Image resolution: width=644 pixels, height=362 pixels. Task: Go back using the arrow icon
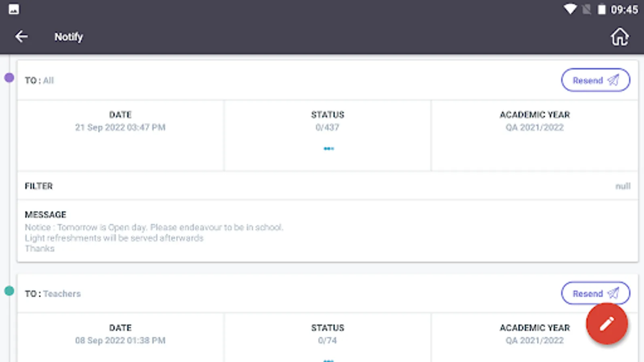21,37
